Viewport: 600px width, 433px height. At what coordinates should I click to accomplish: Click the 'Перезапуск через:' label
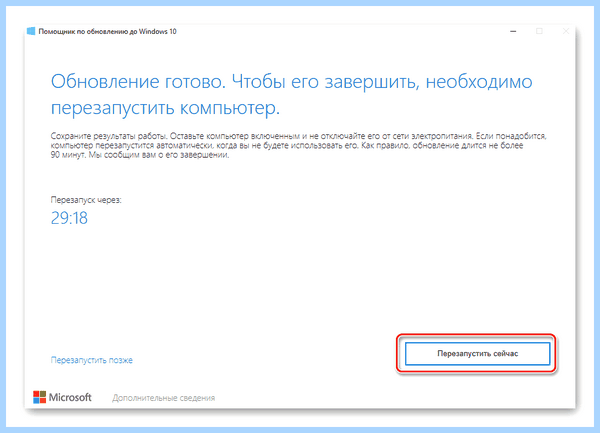click(x=86, y=200)
